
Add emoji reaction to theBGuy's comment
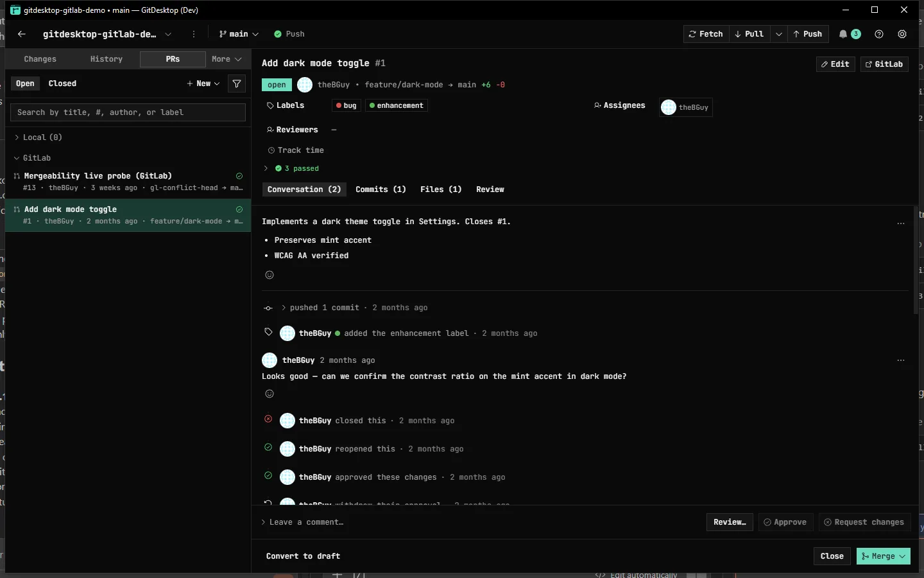click(269, 394)
